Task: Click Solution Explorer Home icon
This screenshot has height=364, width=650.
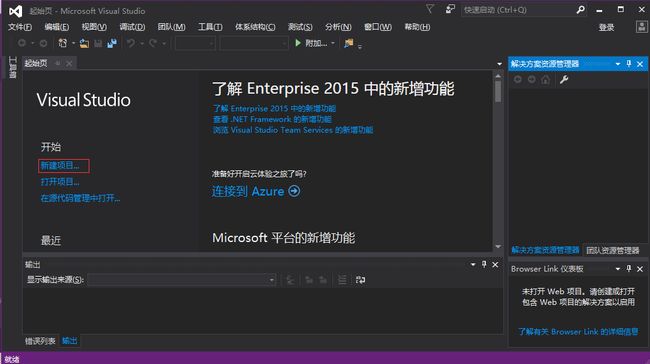Action: [x=546, y=79]
